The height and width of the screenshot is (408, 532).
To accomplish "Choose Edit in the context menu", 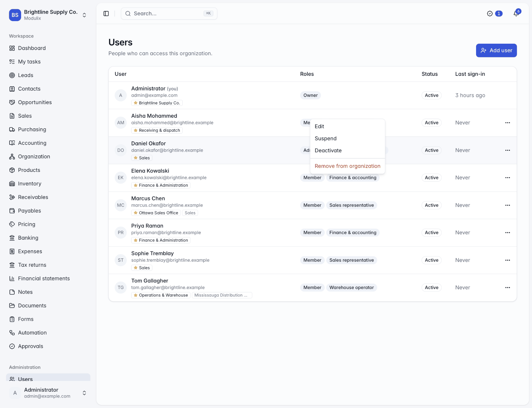I will [348, 126].
